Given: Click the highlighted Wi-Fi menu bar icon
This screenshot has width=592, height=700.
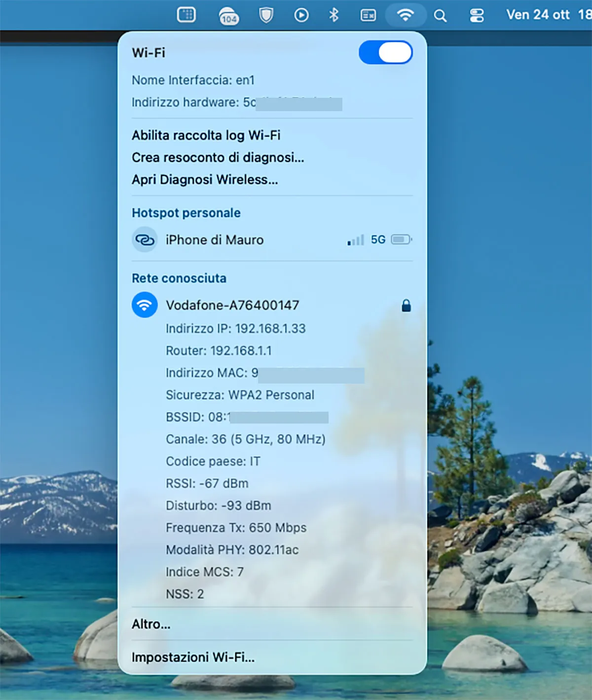Looking at the screenshot, I should click(405, 15).
